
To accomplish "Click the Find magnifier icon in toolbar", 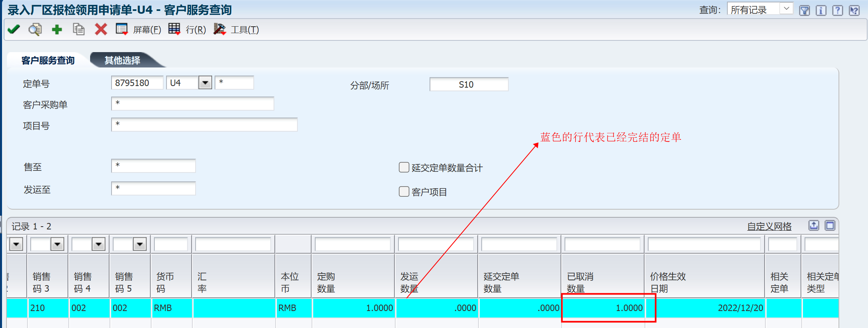I will click(x=35, y=29).
